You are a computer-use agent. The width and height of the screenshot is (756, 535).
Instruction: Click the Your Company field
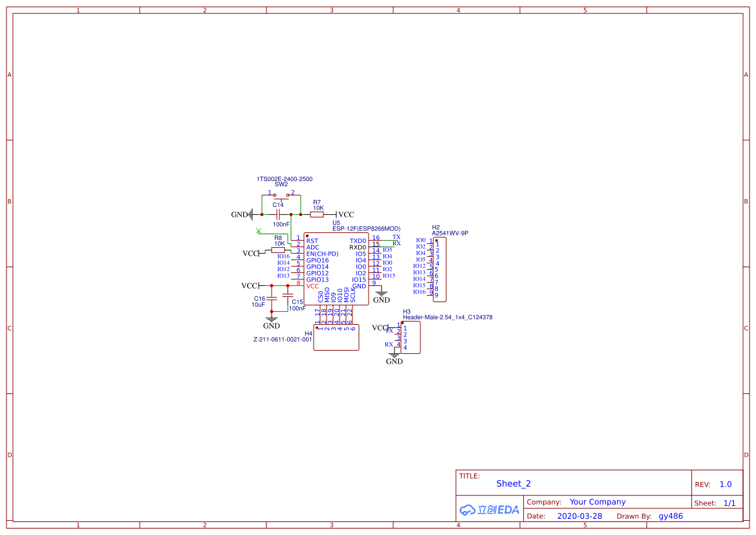point(598,502)
